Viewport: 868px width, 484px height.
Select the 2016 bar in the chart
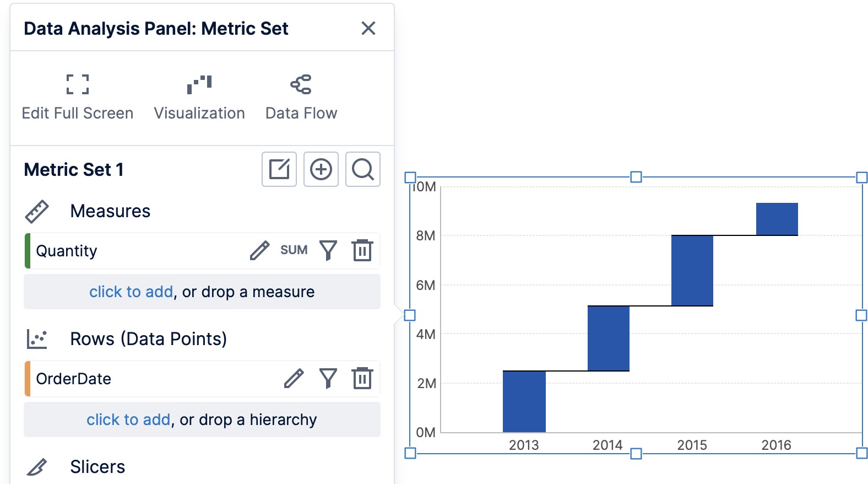point(777,218)
